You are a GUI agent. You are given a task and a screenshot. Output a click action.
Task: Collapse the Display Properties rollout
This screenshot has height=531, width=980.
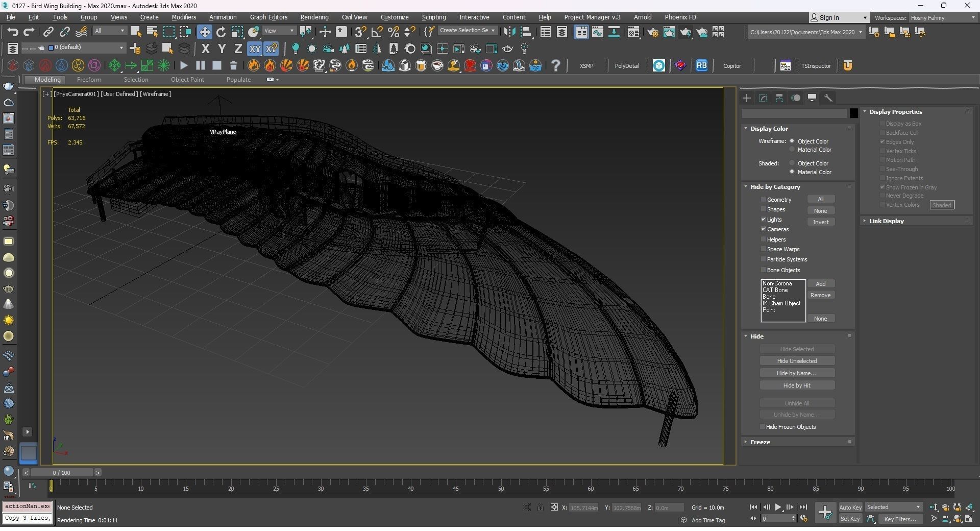click(895, 112)
